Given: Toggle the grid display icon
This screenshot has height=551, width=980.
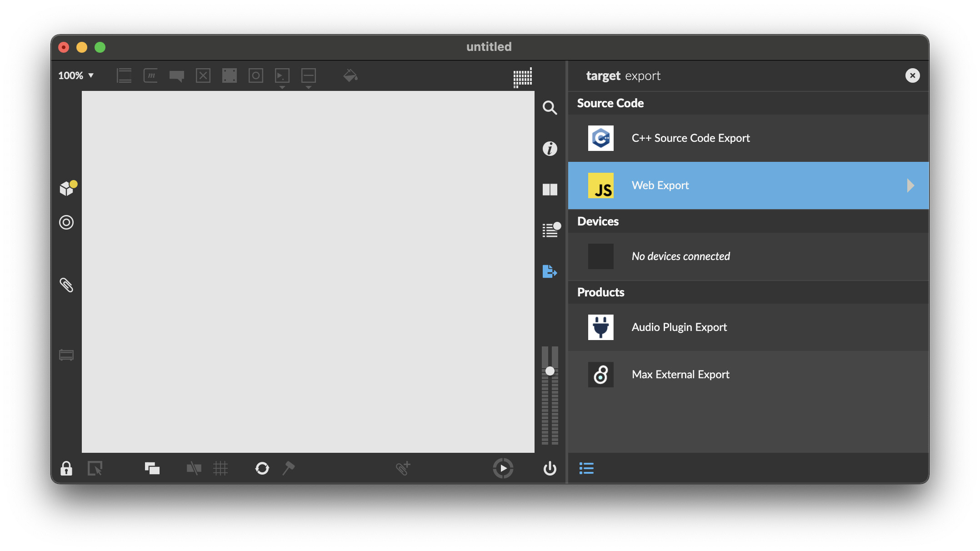Looking at the screenshot, I should [220, 468].
